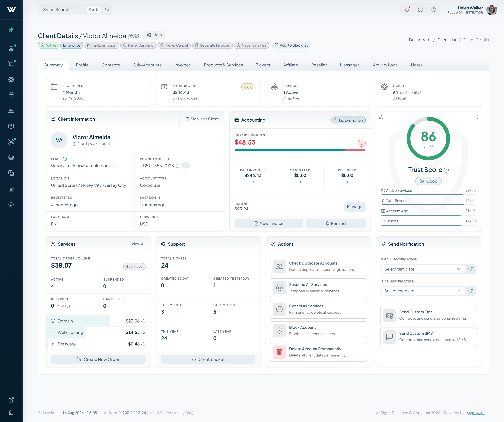
Task: Toggle the Enterprise group tag
Action: pyautogui.click(x=72, y=45)
